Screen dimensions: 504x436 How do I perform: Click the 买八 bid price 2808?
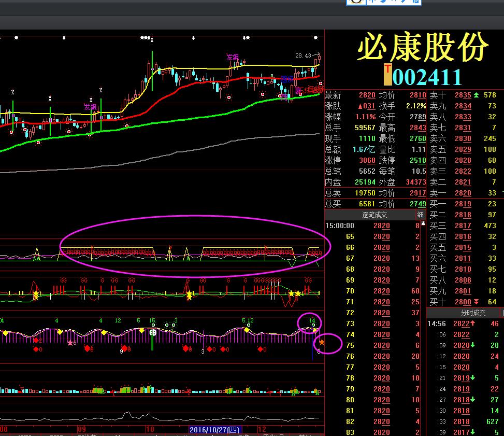point(463,280)
